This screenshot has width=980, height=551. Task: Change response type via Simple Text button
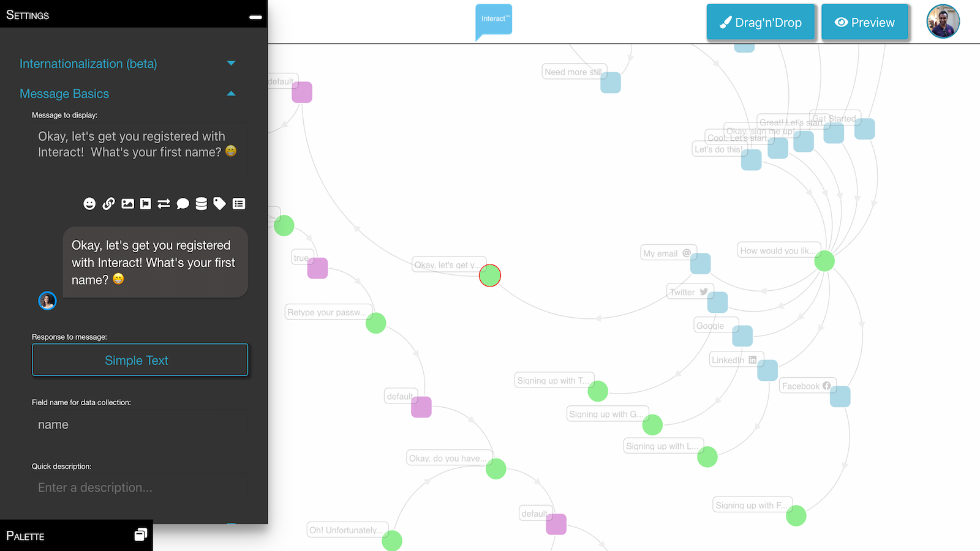click(x=140, y=360)
